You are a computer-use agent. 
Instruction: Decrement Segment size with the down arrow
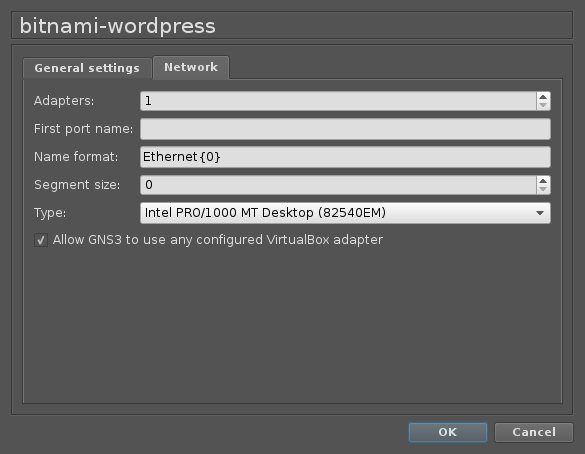point(543,190)
